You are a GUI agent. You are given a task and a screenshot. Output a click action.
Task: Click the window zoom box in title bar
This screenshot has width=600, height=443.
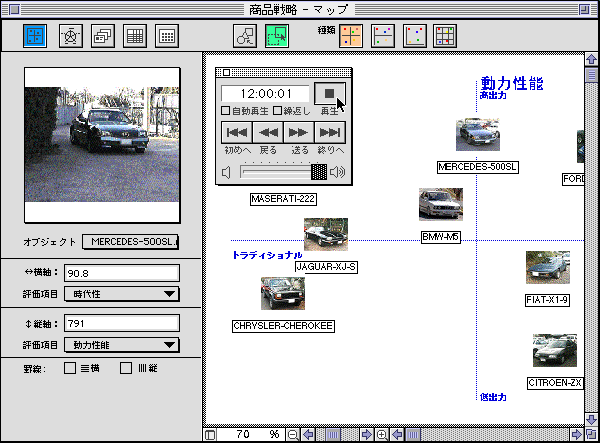584,9
